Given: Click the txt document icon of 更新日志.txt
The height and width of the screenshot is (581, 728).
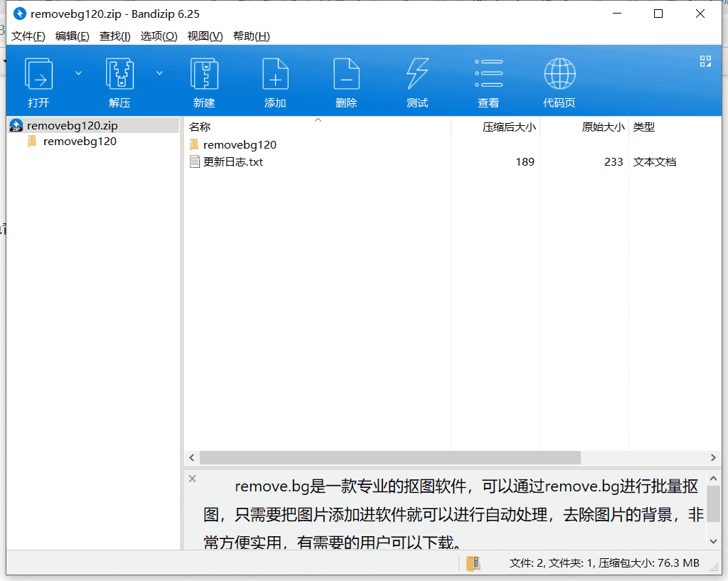Looking at the screenshot, I should point(195,161).
